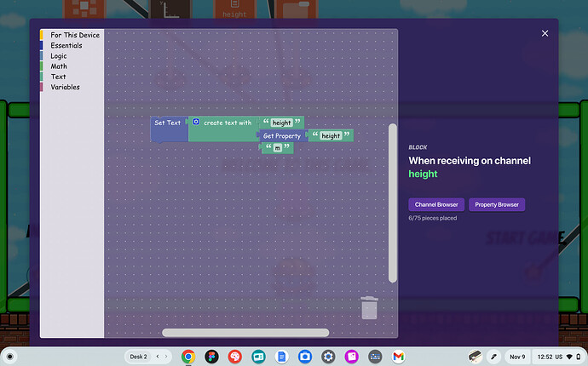
Task: Open Google Chrome from the shelf
Action: [188, 357]
